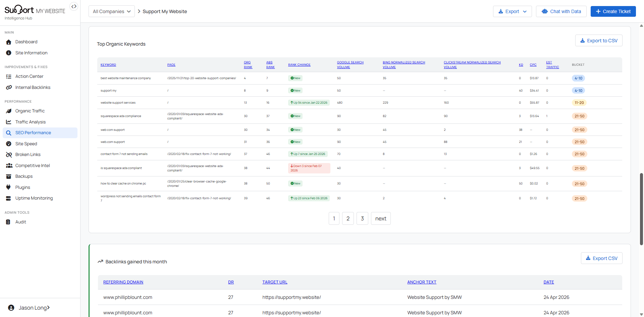Sort by KD column header
644x317 pixels.
coord(521,65)
